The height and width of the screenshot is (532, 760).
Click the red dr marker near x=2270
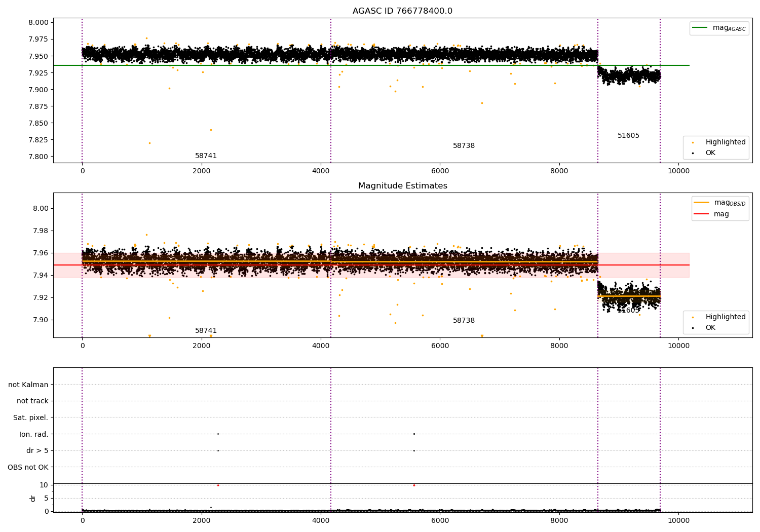[218, 485]
